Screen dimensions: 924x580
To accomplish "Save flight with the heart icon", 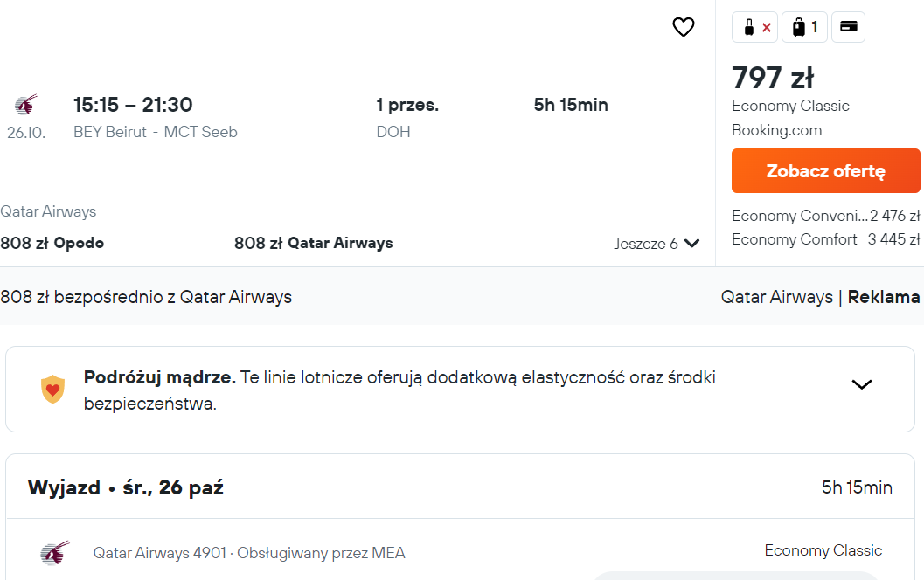I will coord(684,27).
